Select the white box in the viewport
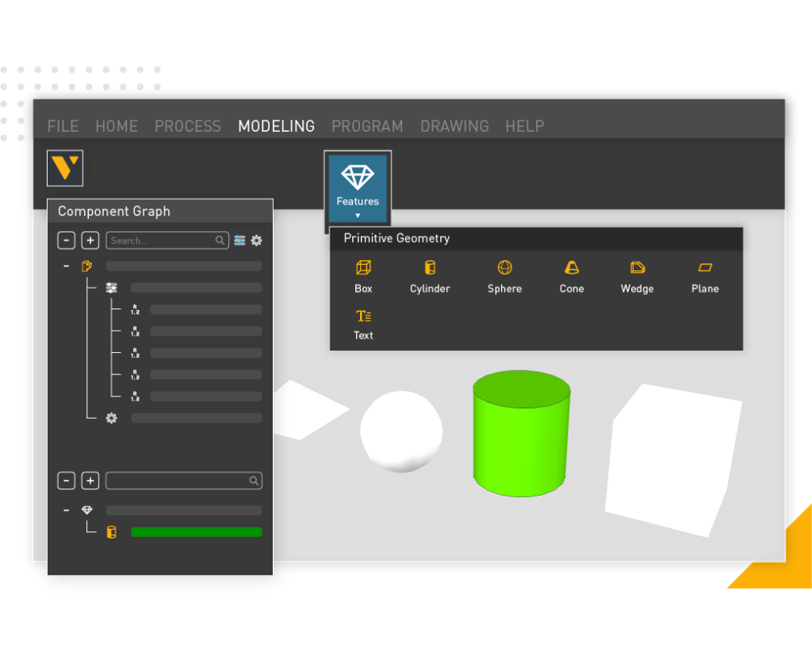 click(x=673, y=461)
